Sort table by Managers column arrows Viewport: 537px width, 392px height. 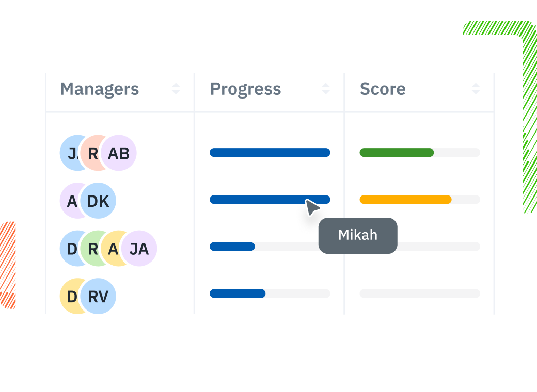(176, 89)
